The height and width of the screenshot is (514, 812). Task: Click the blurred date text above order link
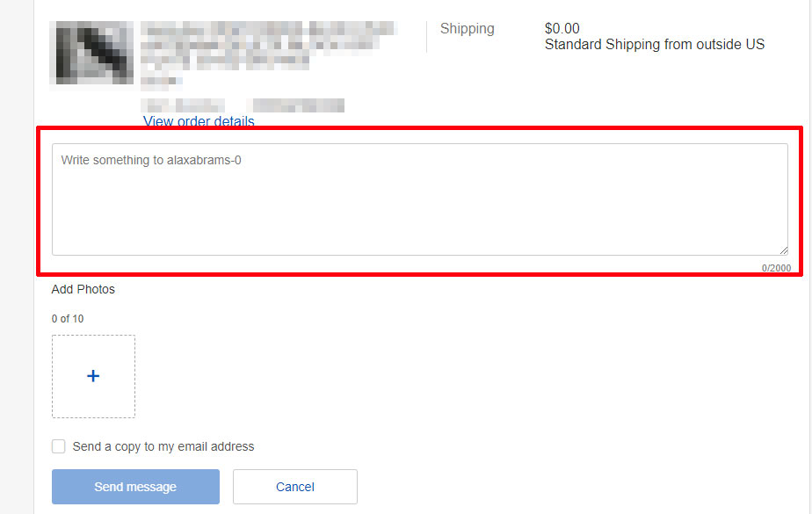tap(183, 105)
